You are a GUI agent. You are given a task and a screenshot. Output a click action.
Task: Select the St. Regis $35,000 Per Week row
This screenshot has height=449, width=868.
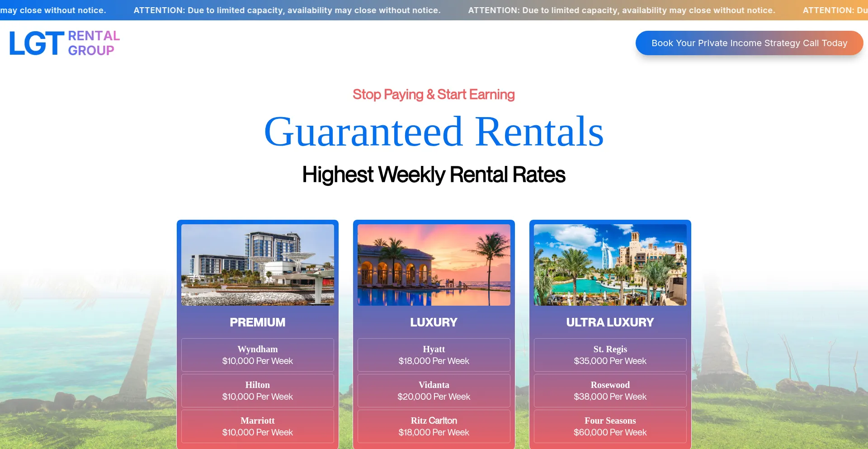[x=610, y=355]
